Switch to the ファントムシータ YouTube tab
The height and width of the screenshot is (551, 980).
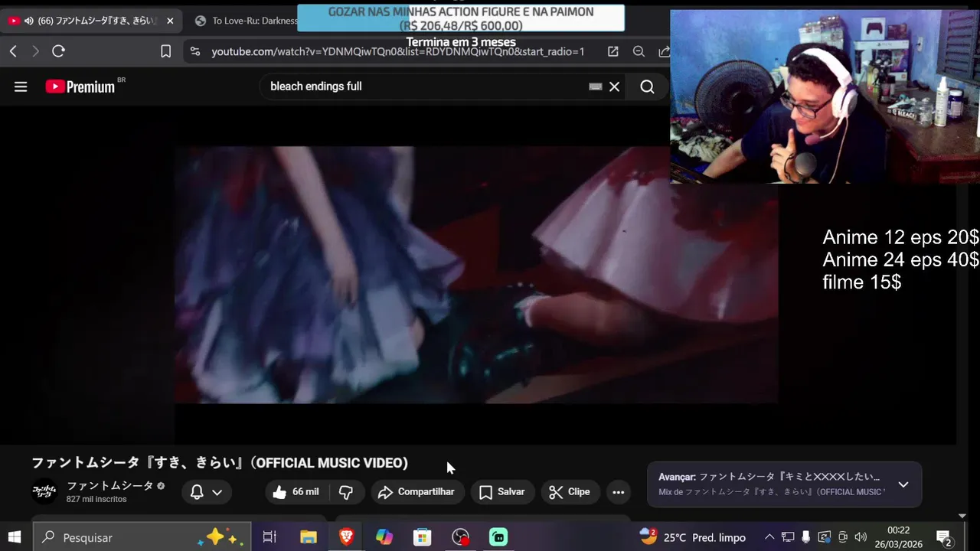[x=90, y=21]
